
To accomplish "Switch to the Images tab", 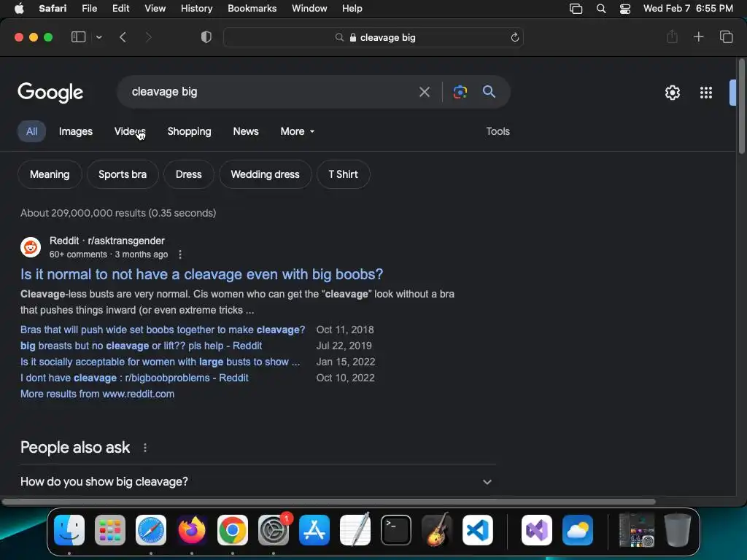I will 76,131.
